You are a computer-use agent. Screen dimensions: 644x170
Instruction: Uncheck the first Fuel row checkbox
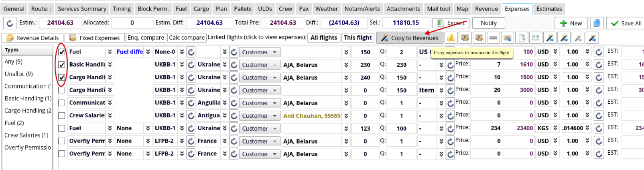click(x=62, y=52)
